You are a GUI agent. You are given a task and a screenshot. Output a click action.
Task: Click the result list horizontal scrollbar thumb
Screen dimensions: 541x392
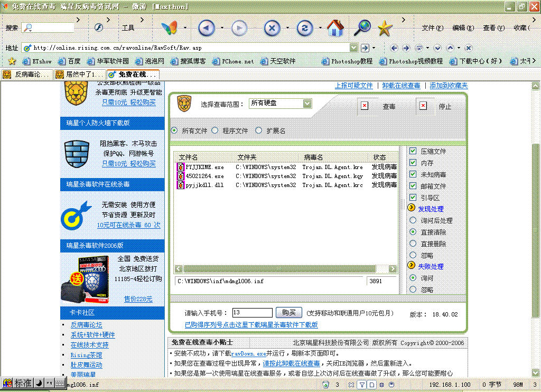[x=279, y=268]
